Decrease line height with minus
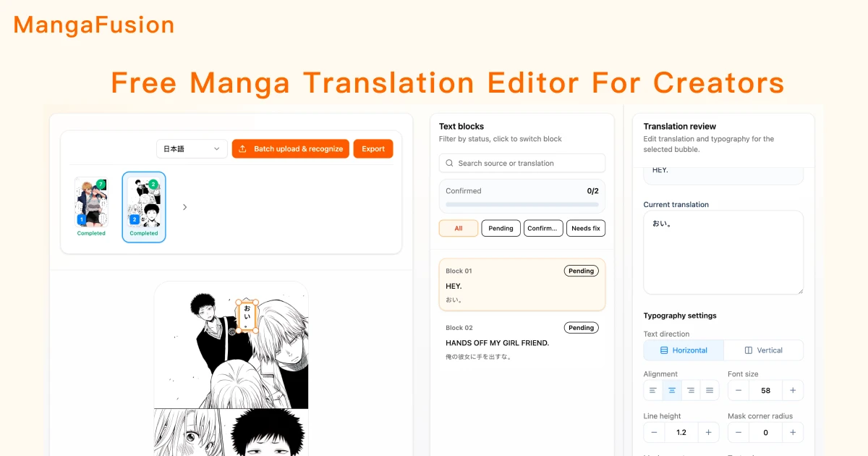 [654, 432]
